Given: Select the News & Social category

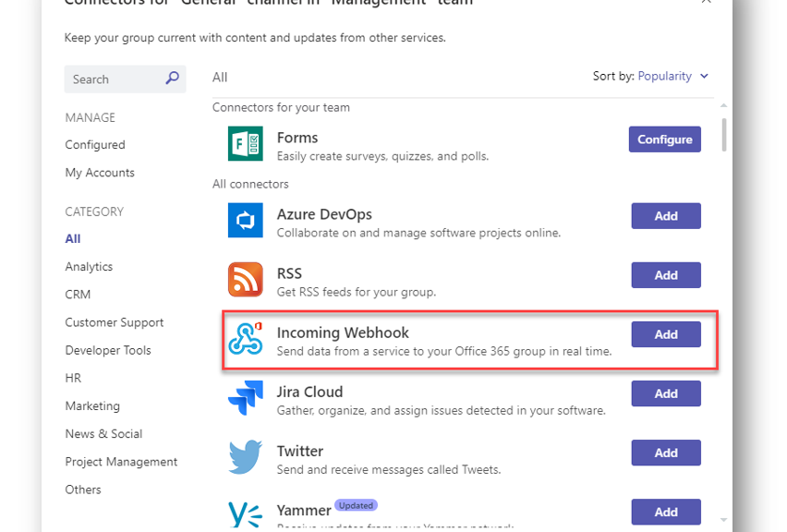Looking at the screenshot, I should tap(103, 433).
